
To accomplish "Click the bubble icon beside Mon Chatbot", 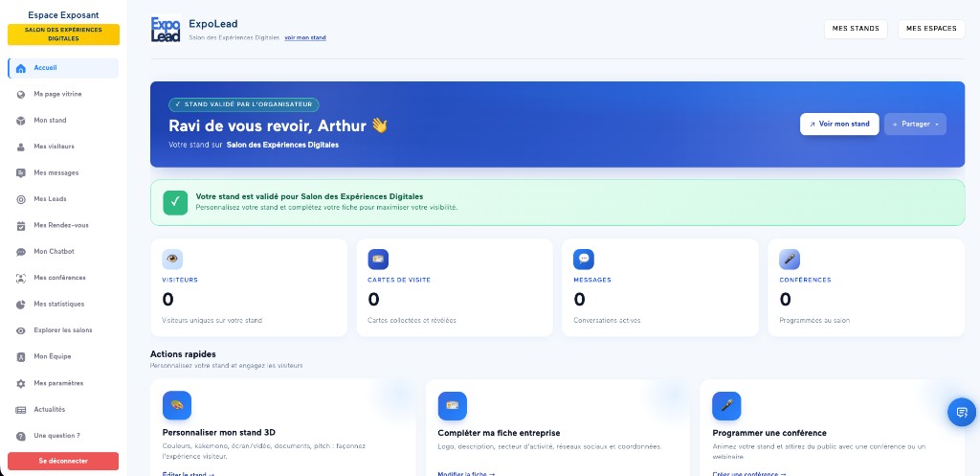I will 21,252.
